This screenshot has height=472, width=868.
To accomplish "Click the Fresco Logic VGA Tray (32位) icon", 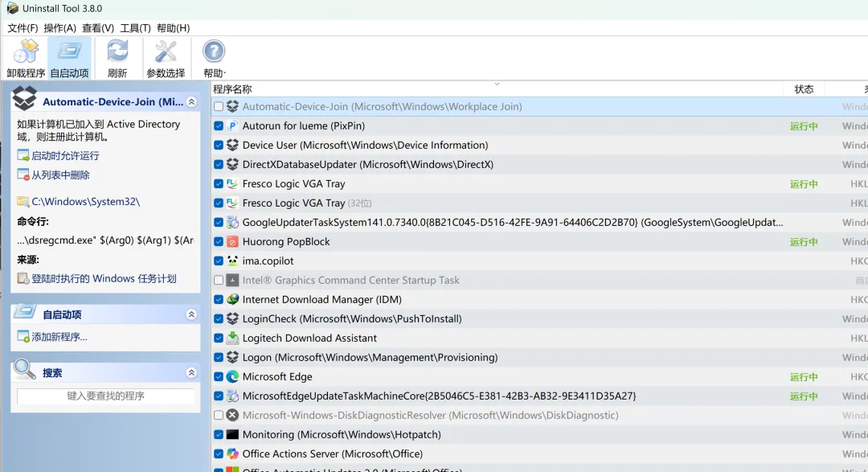I will 232,203.
